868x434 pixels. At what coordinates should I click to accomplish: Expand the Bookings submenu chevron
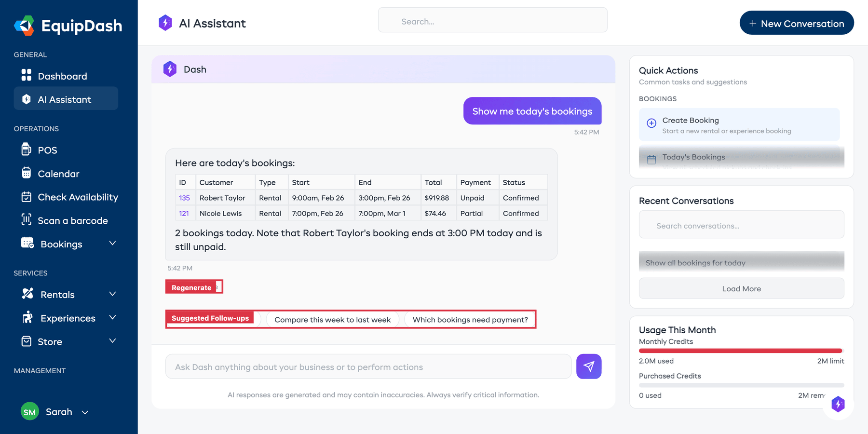pyautogui.click(x=112, y=244)
